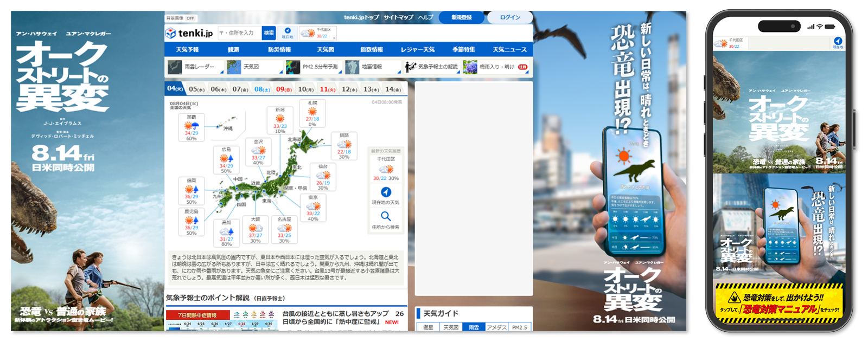Open the 梅雨入り・明け shortcut

coord(495,67)
